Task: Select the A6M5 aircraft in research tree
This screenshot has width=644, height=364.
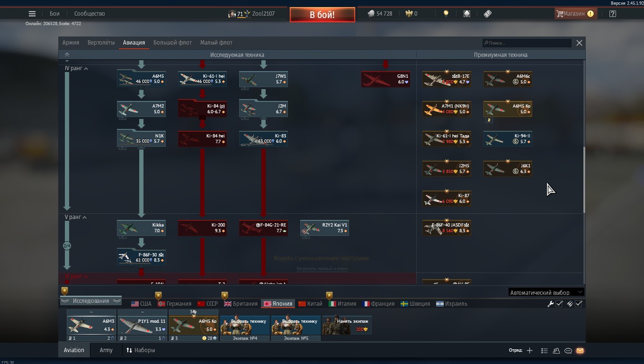Action: click(141, 79)
